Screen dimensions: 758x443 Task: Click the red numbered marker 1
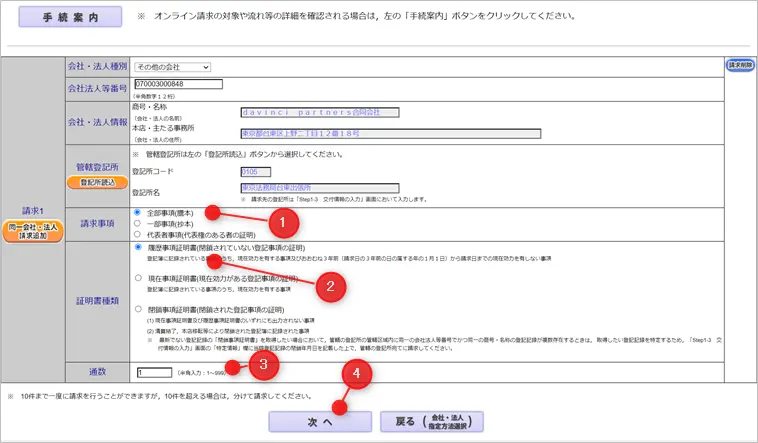pyautogui.click(x=282, y=222)
